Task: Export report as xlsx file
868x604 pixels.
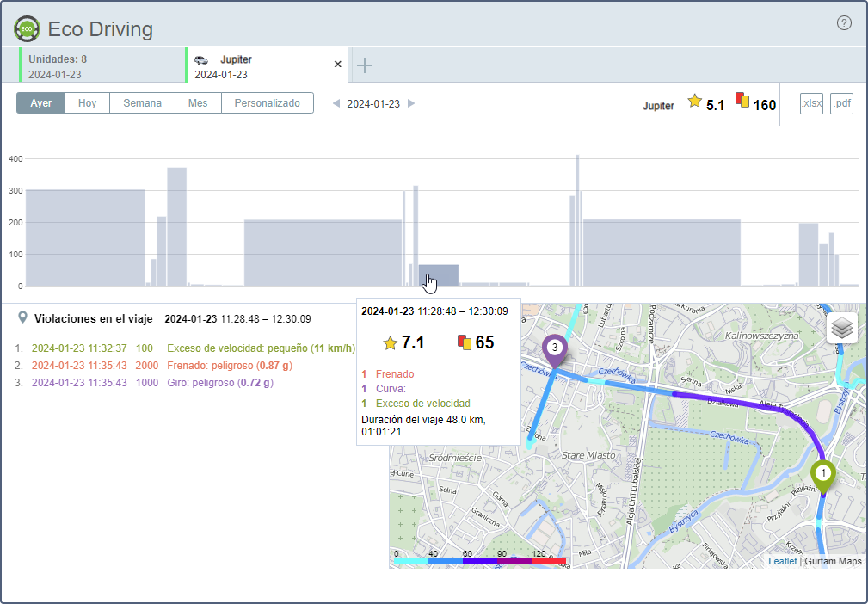Action: [x=811, y=104]
